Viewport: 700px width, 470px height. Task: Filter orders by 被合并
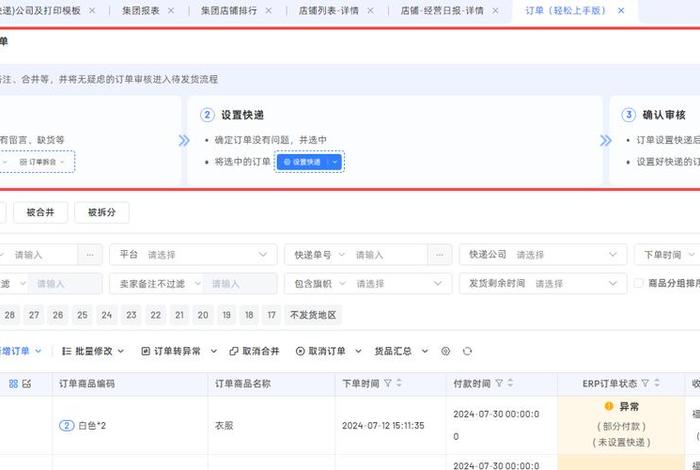pos(40,212)
